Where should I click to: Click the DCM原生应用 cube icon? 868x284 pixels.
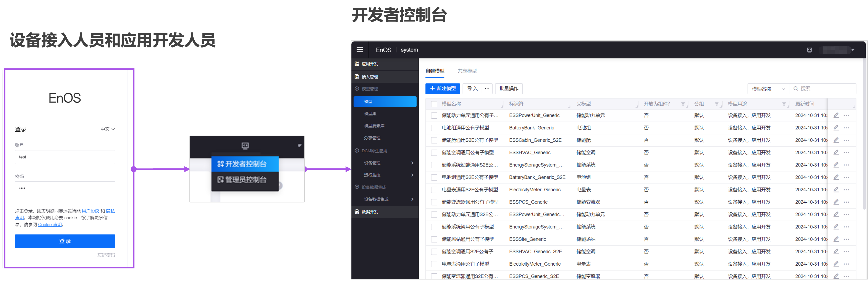[x=357, y=151]
